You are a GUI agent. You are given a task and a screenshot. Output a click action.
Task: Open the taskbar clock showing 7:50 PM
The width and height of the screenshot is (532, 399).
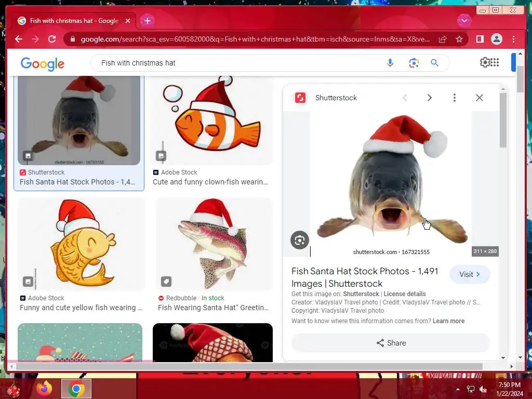510,389
